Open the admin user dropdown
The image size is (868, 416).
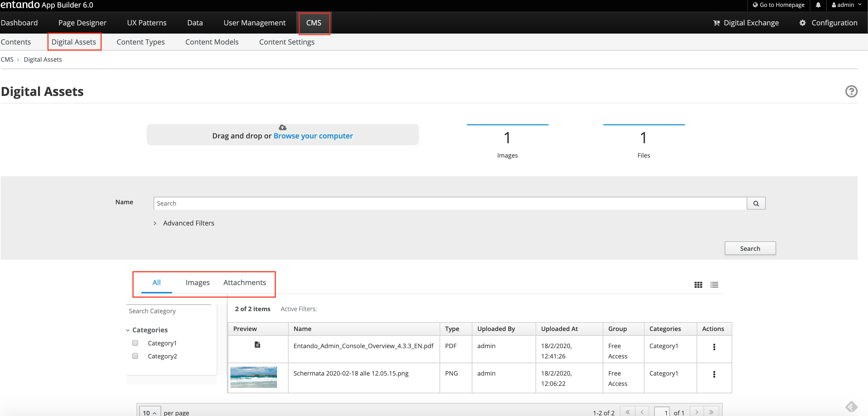click(846, 5)
